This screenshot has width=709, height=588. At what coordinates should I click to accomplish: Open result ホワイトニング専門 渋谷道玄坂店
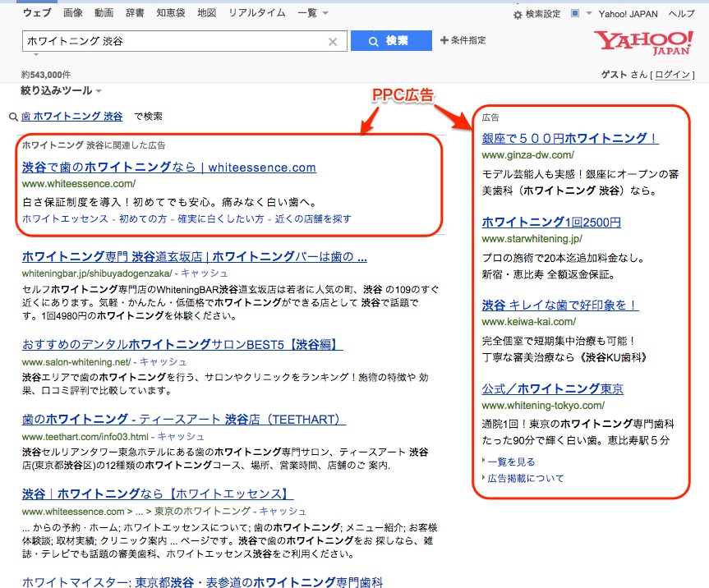pyautogui.click(x=195, y=257)
